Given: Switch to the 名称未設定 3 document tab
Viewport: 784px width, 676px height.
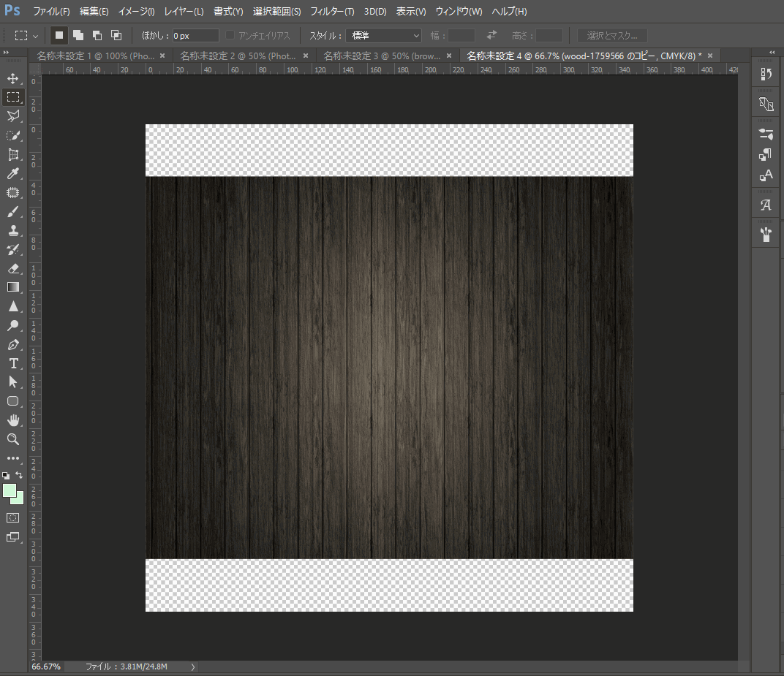Looking at the screenshot, I should pyautogui.click(x=382, y=56).
